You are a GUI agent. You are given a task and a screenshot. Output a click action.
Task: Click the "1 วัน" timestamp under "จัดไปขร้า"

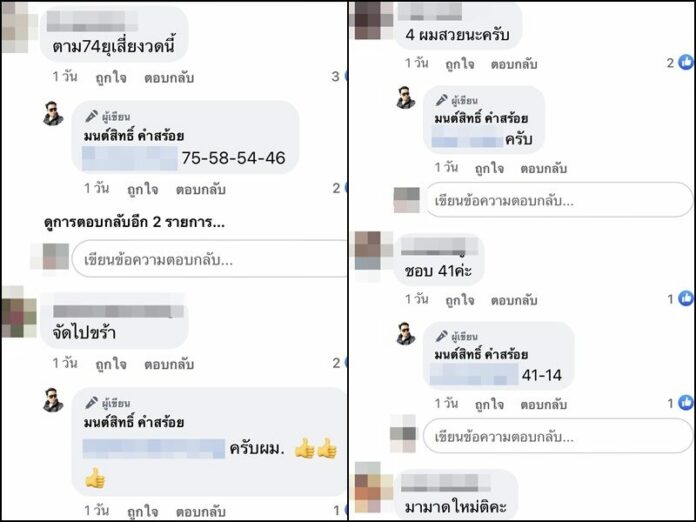pyautogui.click(x=65, y=364)
